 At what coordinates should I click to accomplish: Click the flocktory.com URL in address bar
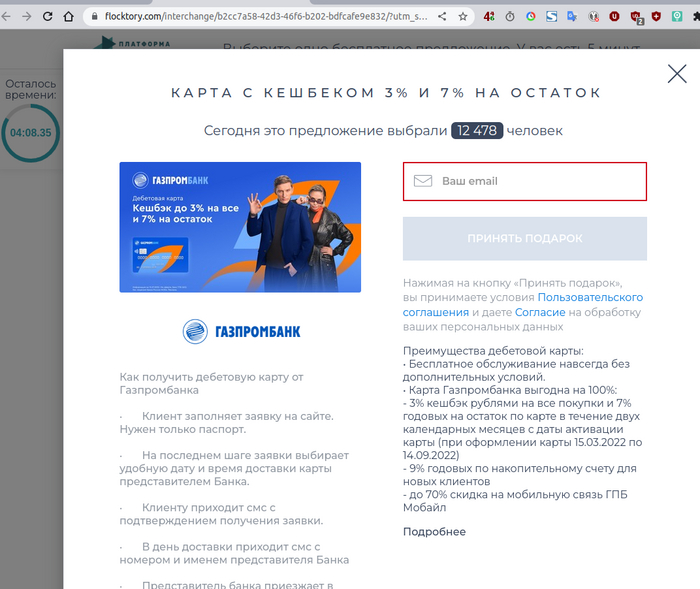tap(266, 17)
